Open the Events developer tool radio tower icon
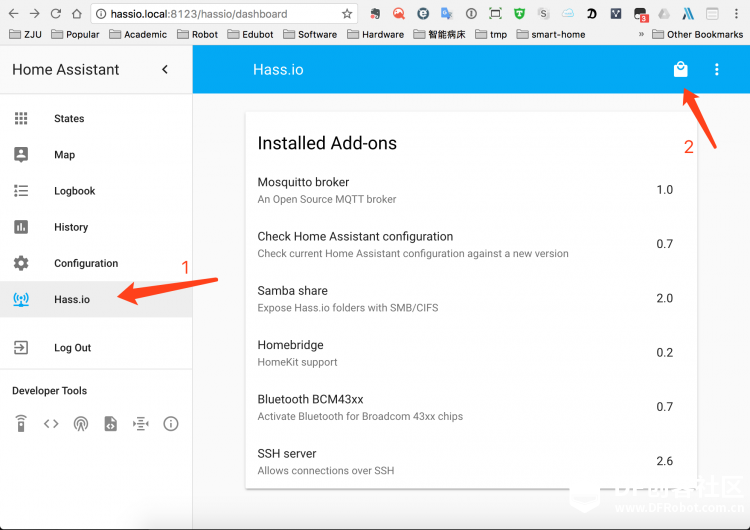The width and height of the screenshot is (750, 530). pyautogui.click(x=81, y=423)
